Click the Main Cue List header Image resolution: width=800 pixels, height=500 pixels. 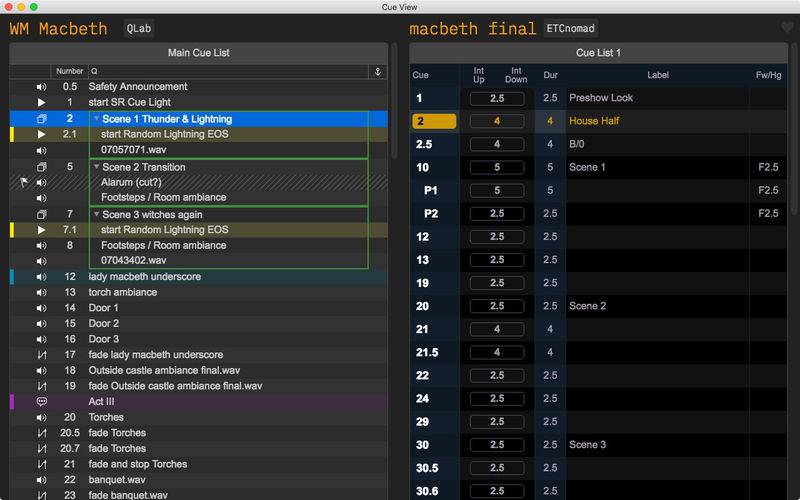point(198,52)
